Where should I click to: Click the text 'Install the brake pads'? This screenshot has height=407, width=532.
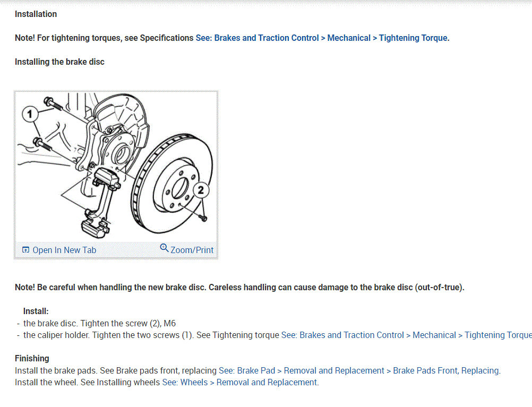coord(56,371)
